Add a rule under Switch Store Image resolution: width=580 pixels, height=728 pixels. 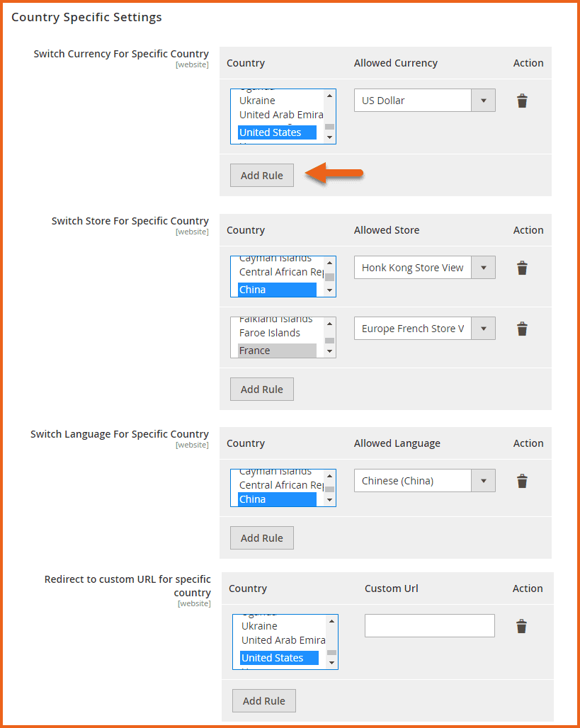[x=261, y=389]
